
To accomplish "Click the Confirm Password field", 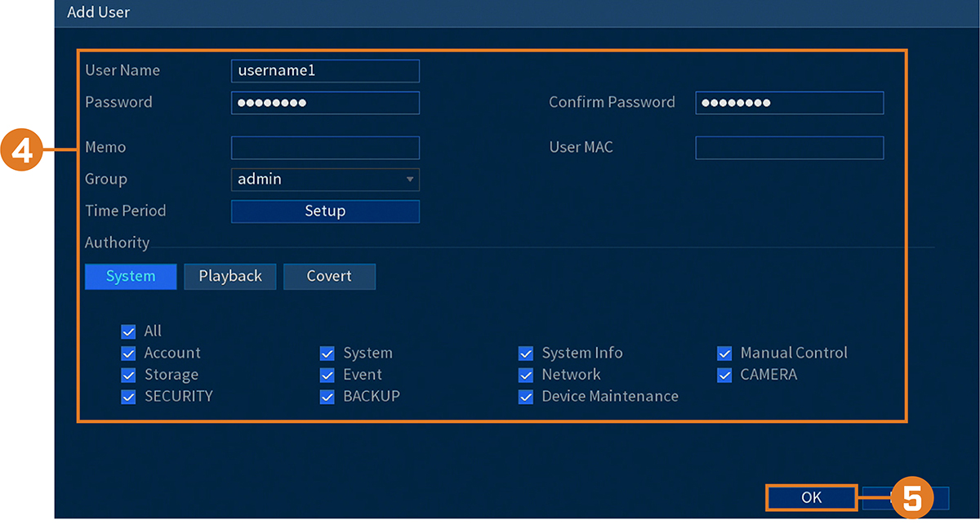I will (790, 103).
